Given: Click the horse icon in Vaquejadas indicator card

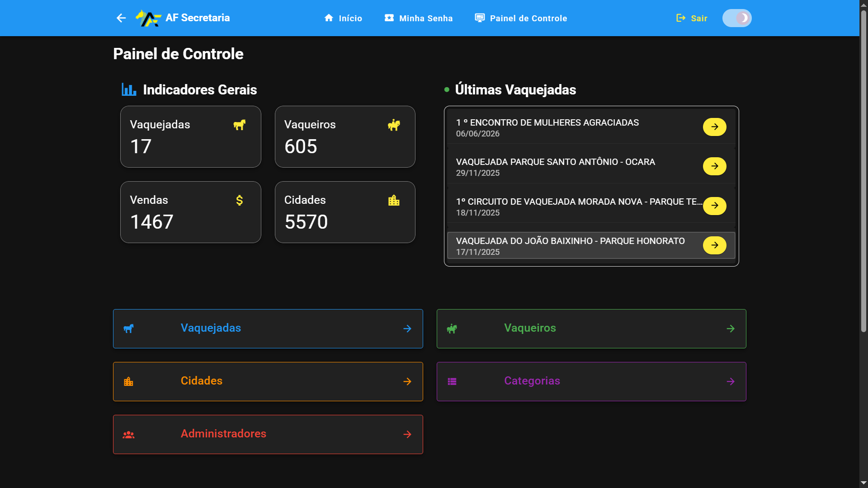Looking at the screenshot, I should [x=239, y=125].
